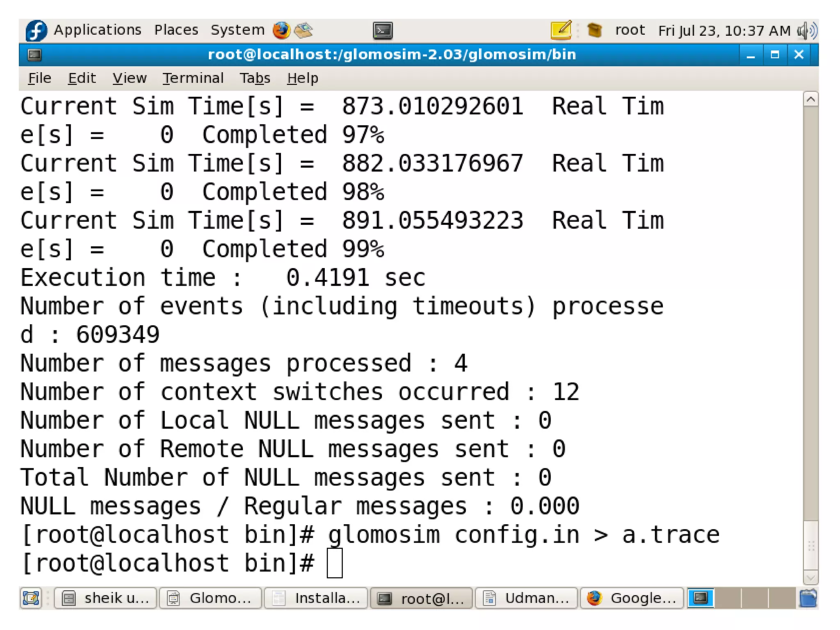Expand the System menu
Image resolution: width=840 pixels, height=630 pixels.
point(237,30)
